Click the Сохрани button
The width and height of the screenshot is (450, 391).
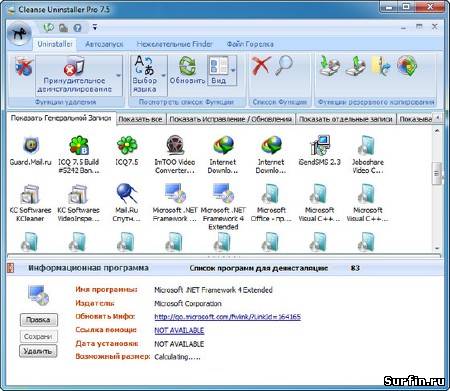[38, 336]
